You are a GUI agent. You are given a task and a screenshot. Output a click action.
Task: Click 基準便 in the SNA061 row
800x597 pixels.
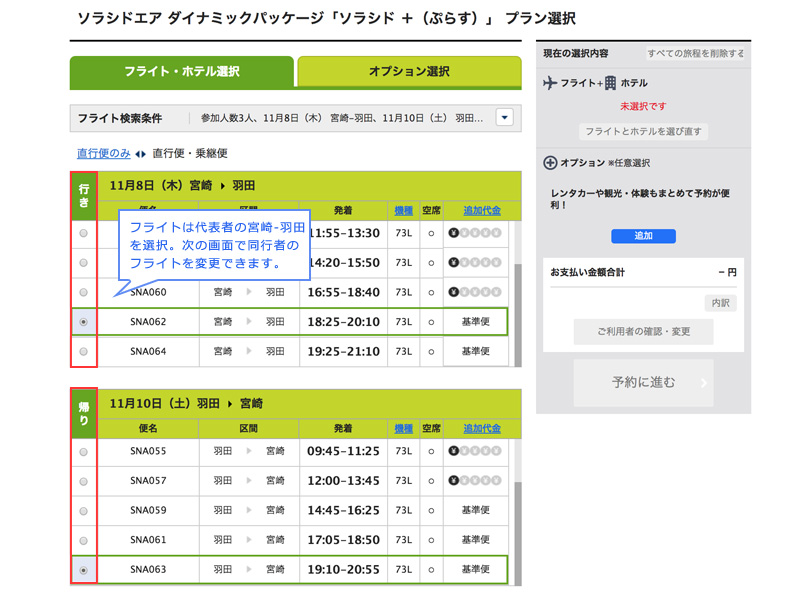(476, 540)
